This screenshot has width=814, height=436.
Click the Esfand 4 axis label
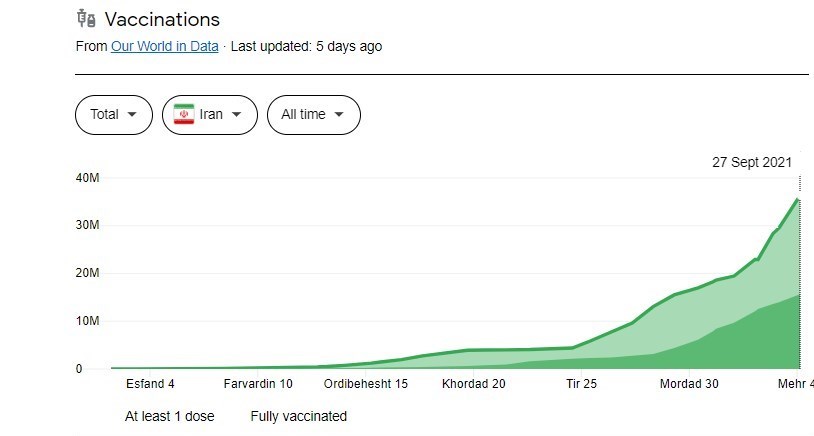pyautogui.click(x=150, y=384)
